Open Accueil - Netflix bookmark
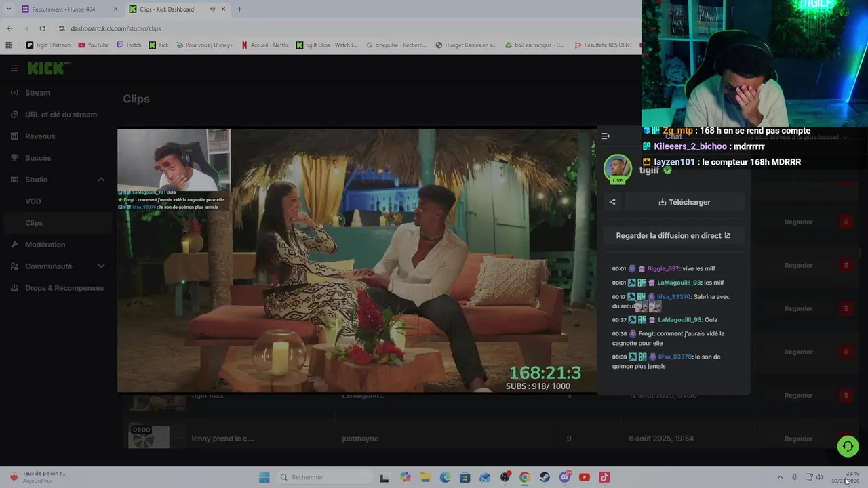 (265, 45)
